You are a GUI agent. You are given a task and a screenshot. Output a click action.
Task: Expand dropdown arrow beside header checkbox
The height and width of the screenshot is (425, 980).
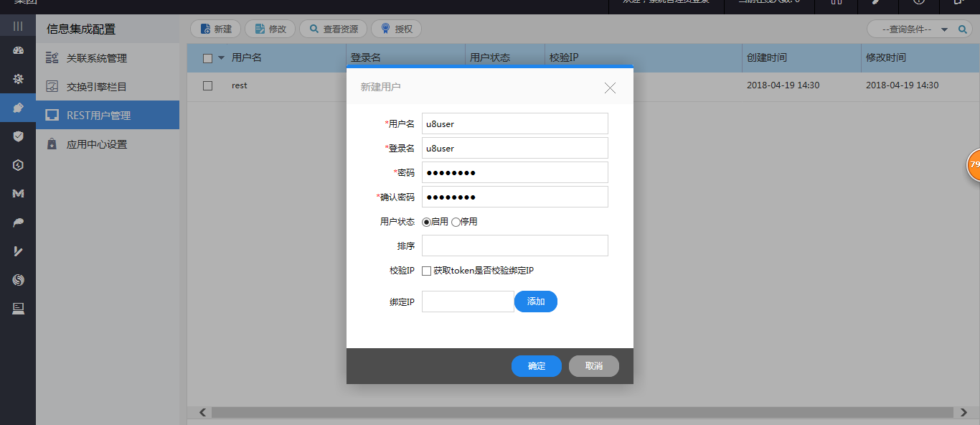[x=221, y=58]
